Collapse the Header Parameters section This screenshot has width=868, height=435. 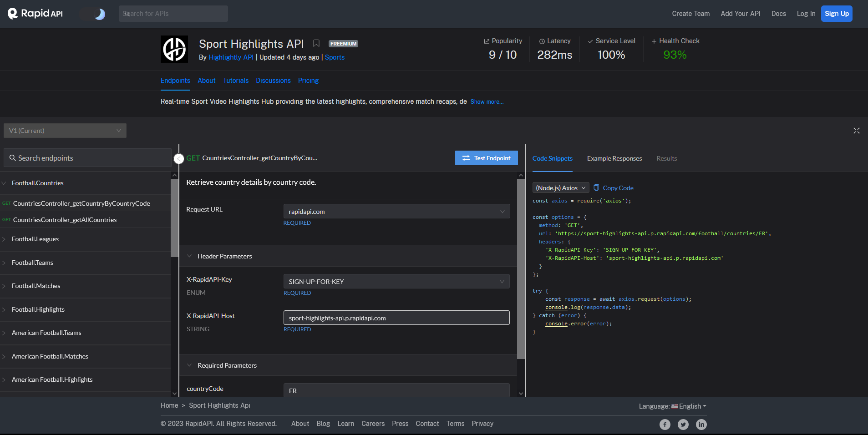pyautogui.click(x=348, y=256)
